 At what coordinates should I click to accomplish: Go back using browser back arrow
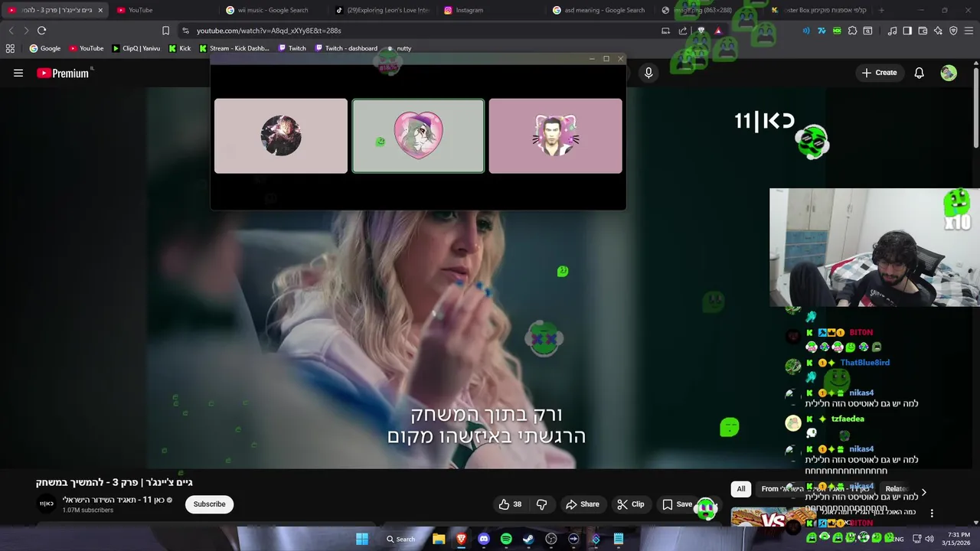tap(11, 31)
